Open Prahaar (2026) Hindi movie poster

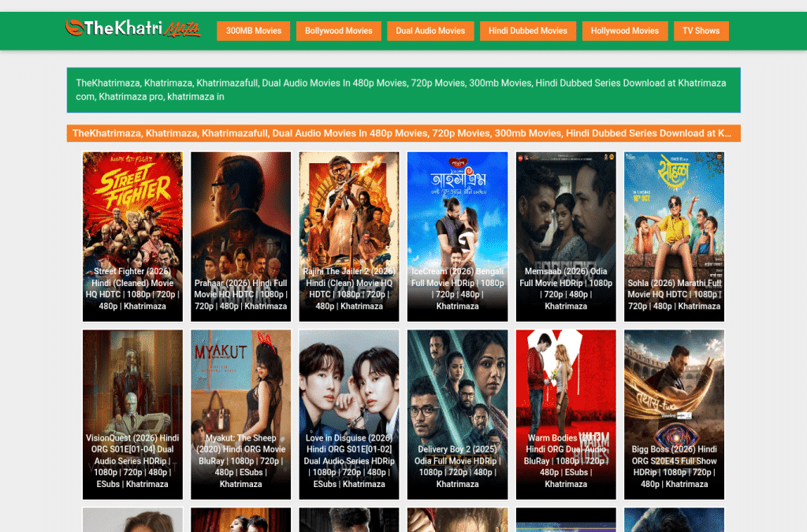[x=241, y=236]
